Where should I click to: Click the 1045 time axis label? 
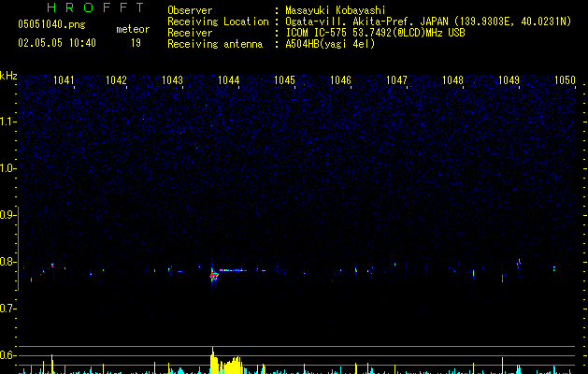pyautogui.click(x=284, y=80)
